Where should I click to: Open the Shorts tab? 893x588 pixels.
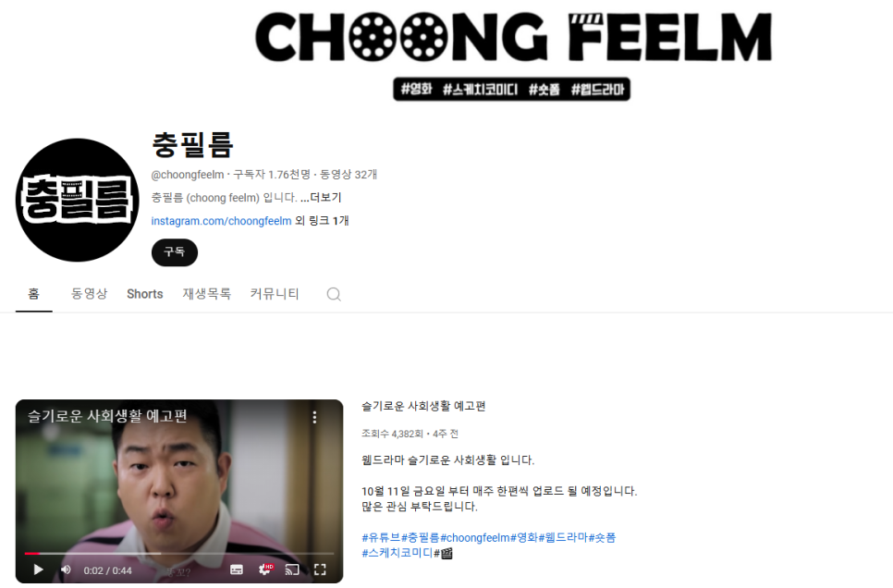pyautogui.click(x=144, y=294)
